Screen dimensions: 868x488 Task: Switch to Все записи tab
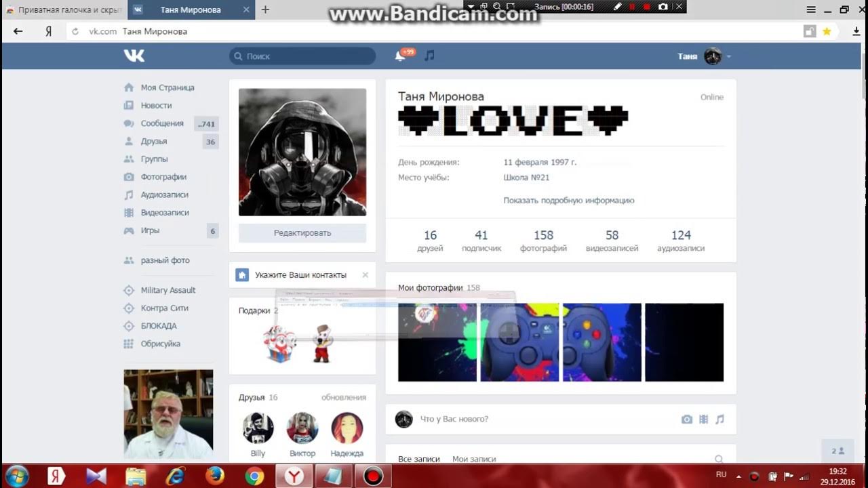tap(419, 459)
